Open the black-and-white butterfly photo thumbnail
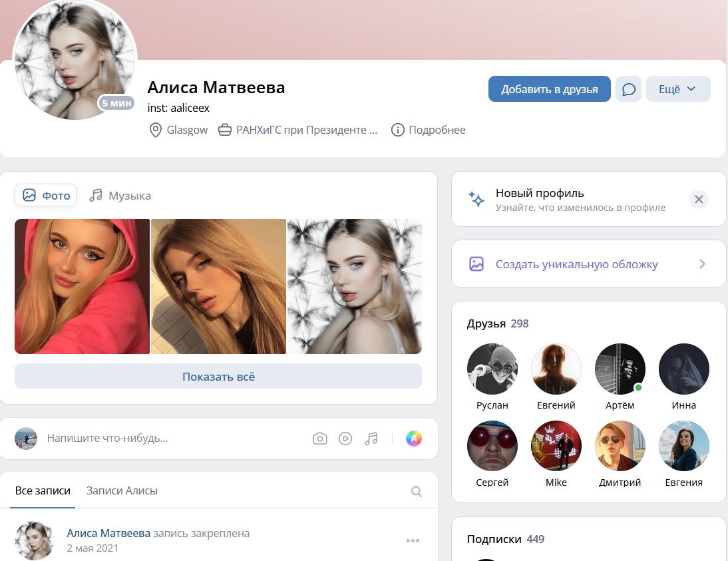 pyautogui.click(x=355, y=287)
